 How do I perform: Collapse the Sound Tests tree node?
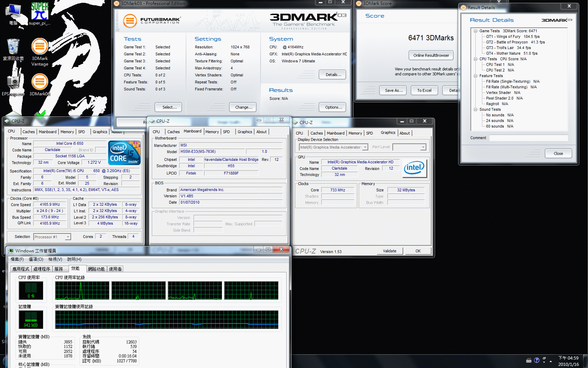click(476, 109)
